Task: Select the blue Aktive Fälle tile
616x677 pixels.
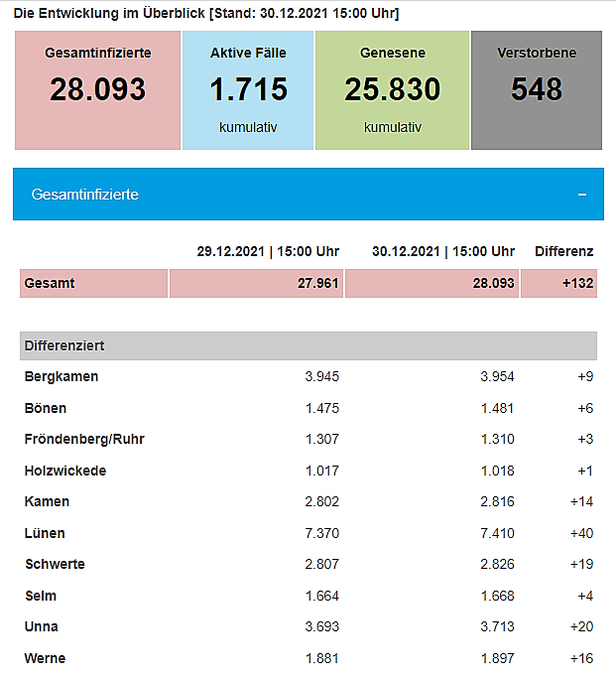Action: [248, 89]
